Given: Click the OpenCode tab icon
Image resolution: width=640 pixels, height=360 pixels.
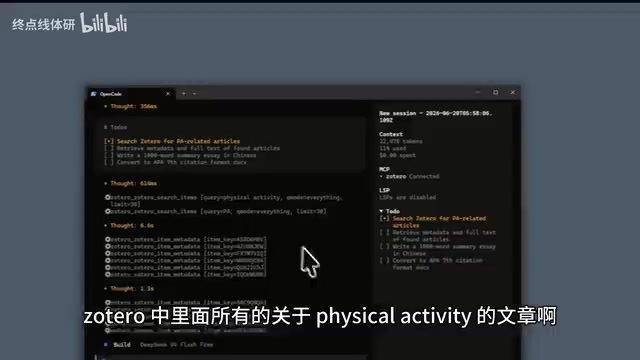Looking at the screenshot, I should pyautogui.click(x=93, y=94).
